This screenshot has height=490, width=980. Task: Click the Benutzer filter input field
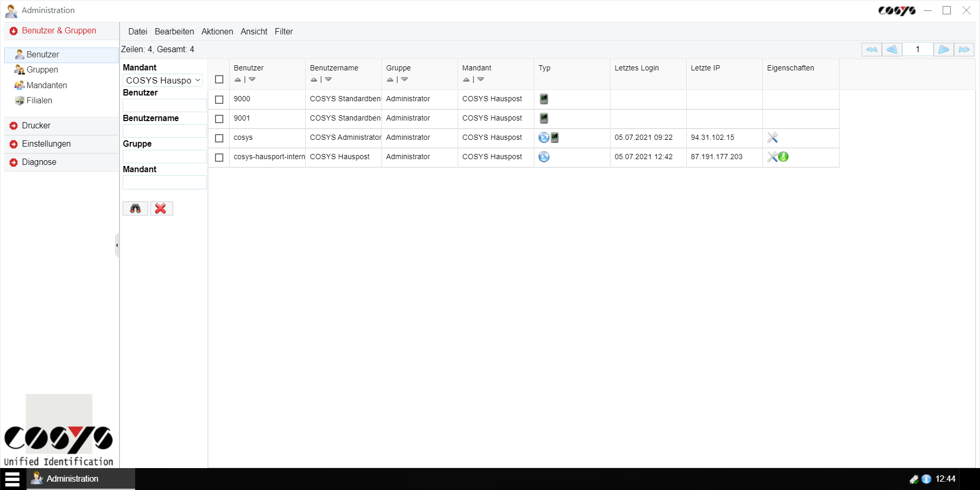click(x=164, y=105)
